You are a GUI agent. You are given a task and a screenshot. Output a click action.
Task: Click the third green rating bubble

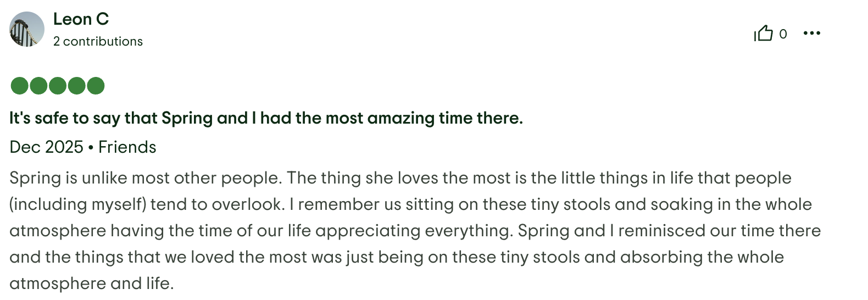(x=58, y=86)
